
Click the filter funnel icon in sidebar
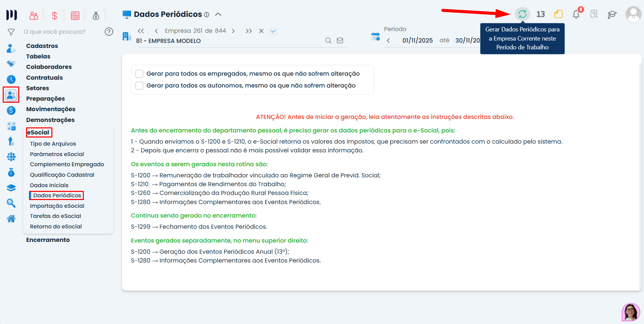click(11, 32)
